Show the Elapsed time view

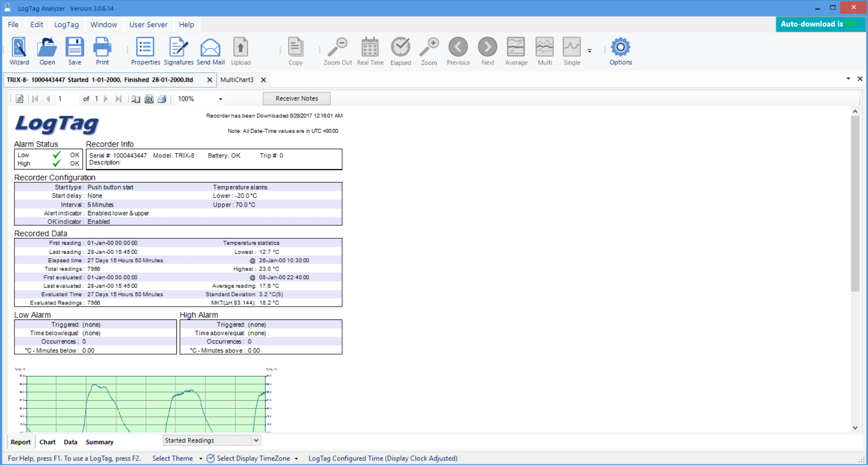pos(401,50)
